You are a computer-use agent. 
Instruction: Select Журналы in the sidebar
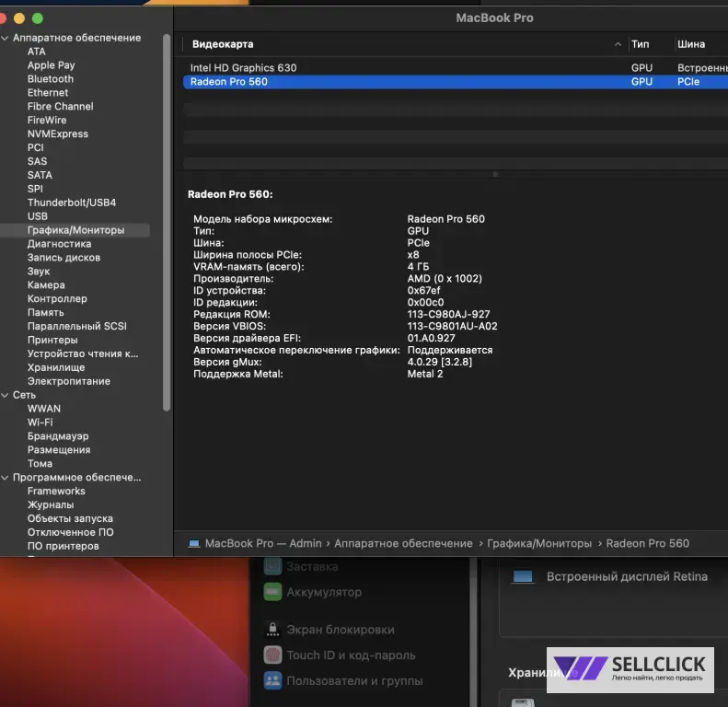coord(51,504)
